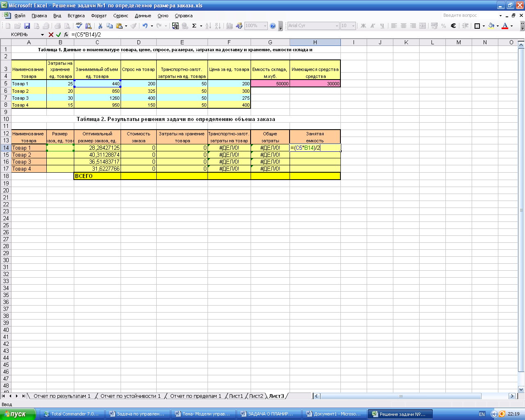Image resolution: width=525 pixels, height=420 pixels.
Task: Click the Print icon
Action: [x=57, y=25]
